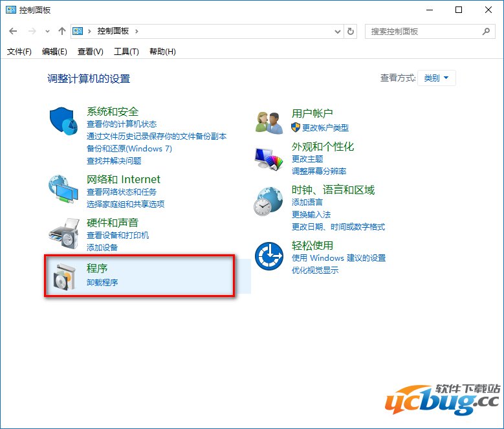This screenshot has height=429, width=504.
Task: Click the Hardware and Sound printer icon
Action: pos(64,232)
